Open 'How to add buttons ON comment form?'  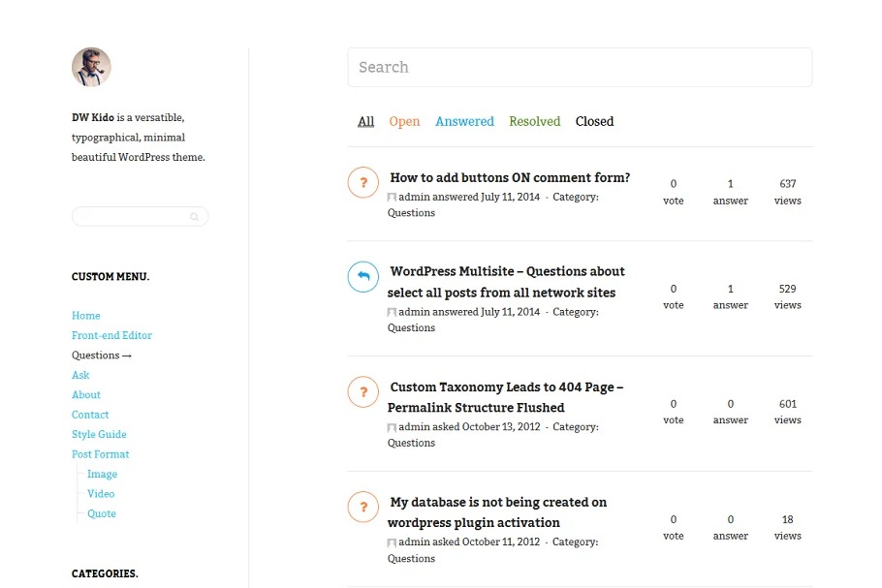pyautogui.click(x=510, y=178)
